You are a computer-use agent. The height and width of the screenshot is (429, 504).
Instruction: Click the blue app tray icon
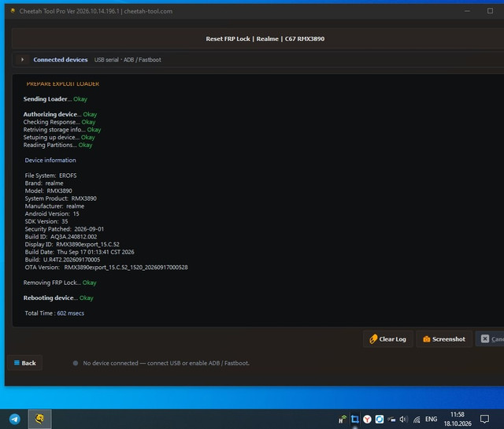(x=380, y=420)
